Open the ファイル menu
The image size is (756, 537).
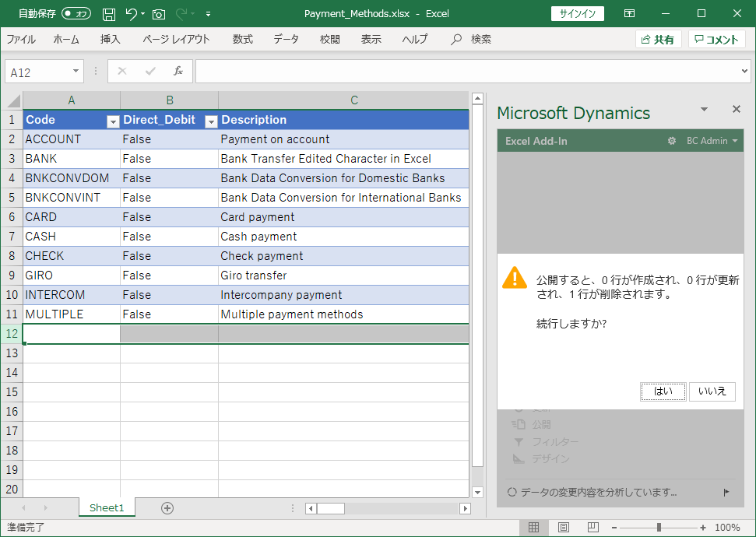21,40
